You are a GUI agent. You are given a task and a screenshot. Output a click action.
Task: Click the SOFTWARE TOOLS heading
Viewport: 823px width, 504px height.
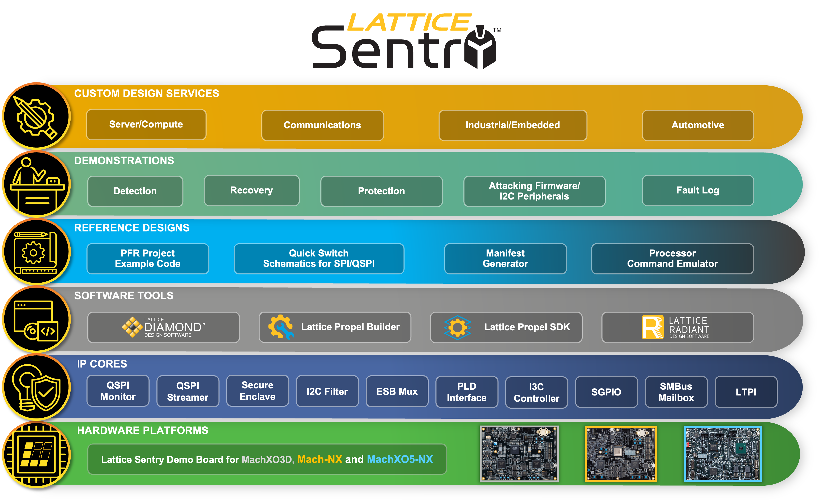pos(124,296)
